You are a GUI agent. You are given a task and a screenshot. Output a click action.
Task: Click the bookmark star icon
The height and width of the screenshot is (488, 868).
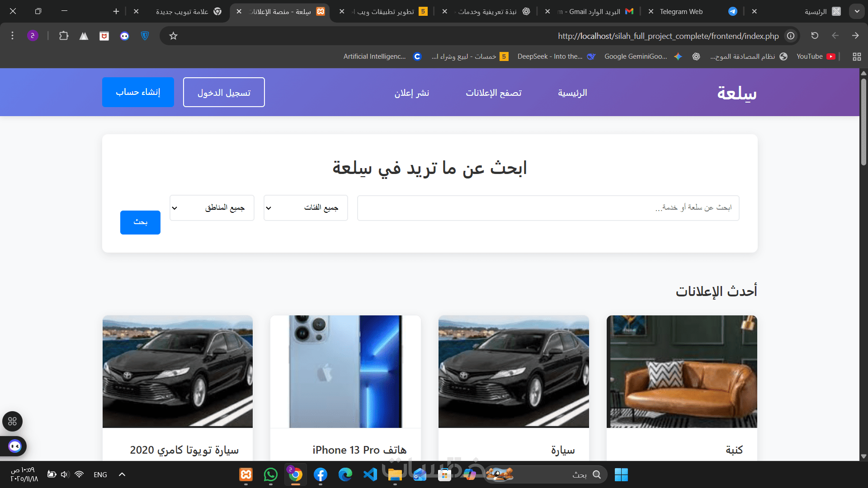tap(173, 36)
